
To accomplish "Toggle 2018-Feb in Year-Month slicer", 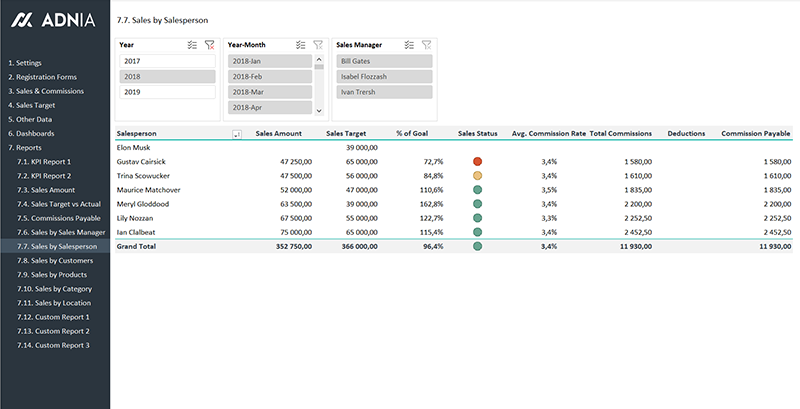I will coord(269,77).
